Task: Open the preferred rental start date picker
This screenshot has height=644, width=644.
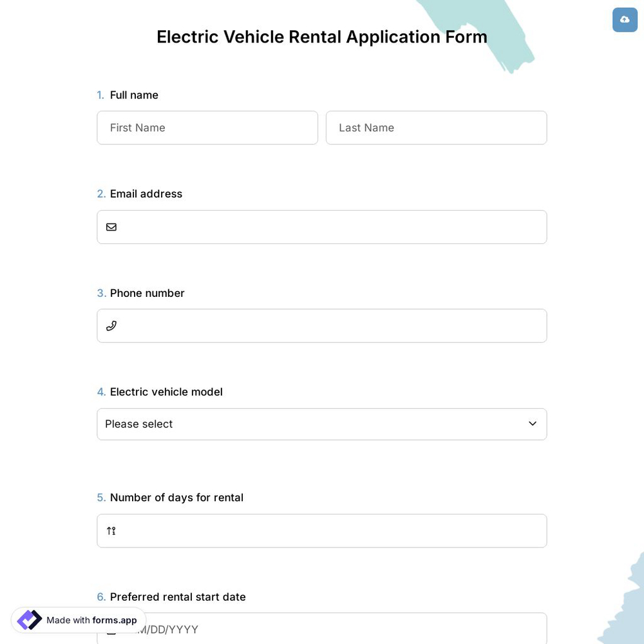Action: [x=321, y=629]
